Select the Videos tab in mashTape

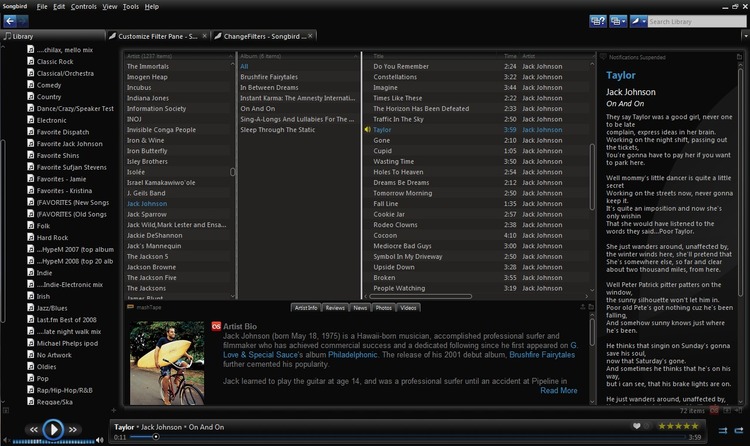[408, 308]
